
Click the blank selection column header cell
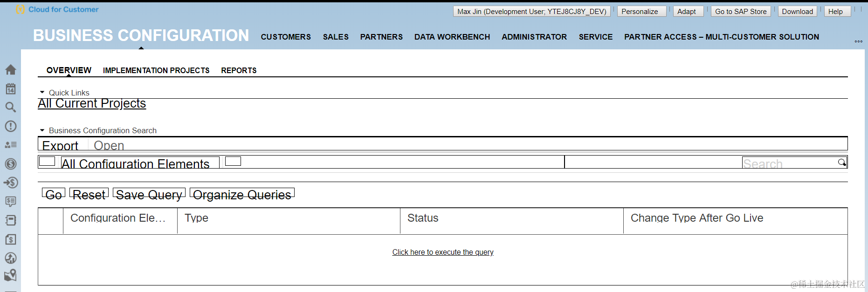51,220
